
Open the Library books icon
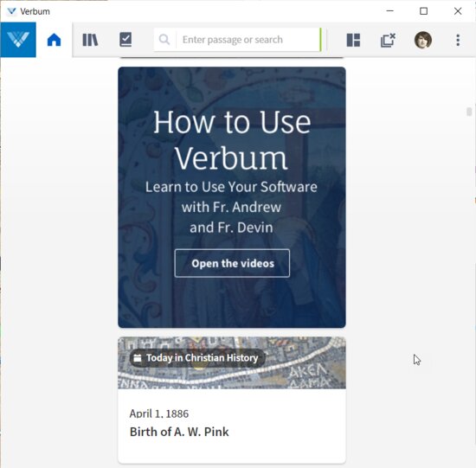(90, 40)
